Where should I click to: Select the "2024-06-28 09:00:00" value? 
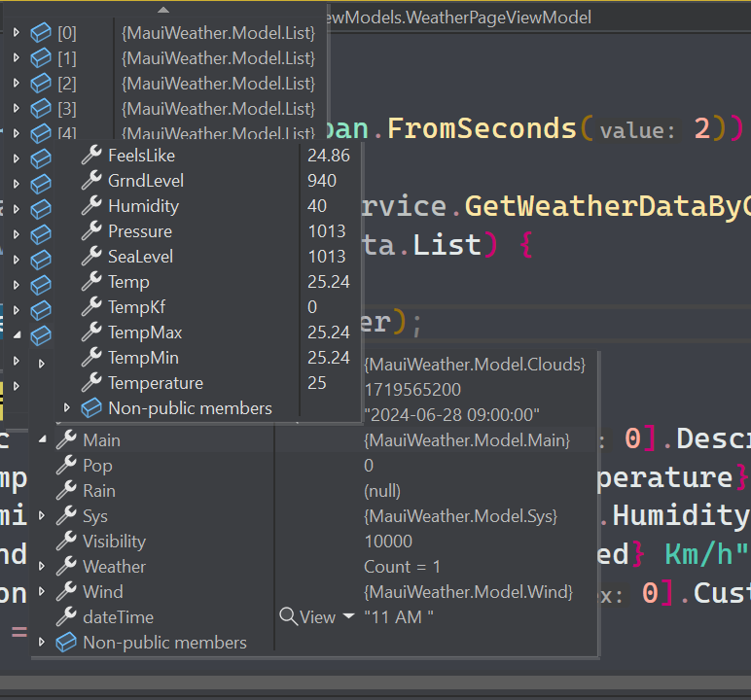click(451, 414)
